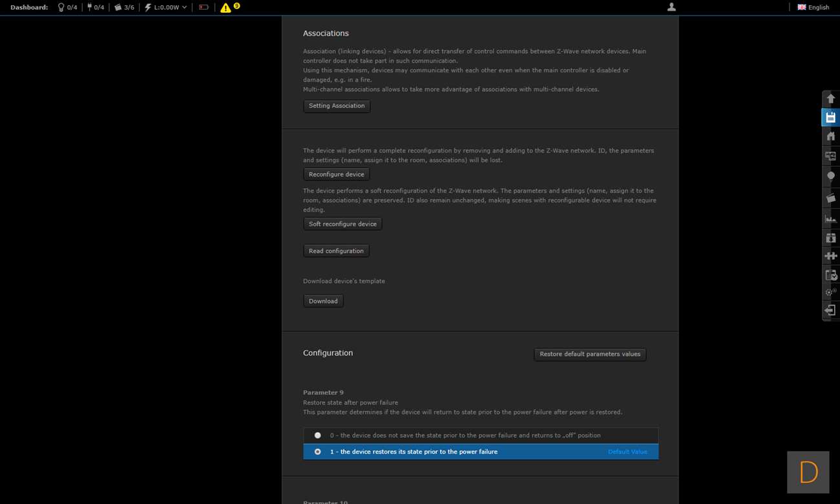Open the gear configuration icon in sidebar
The height and width of the screenshot is (504, 840).
(830, 292)
